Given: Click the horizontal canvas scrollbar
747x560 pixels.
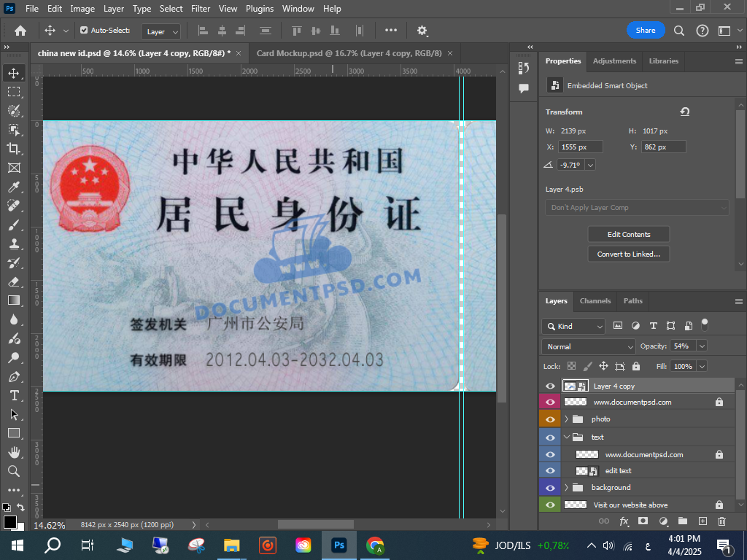Looking at the screenshot, I should pyautogui.click(x=316, y=524).
